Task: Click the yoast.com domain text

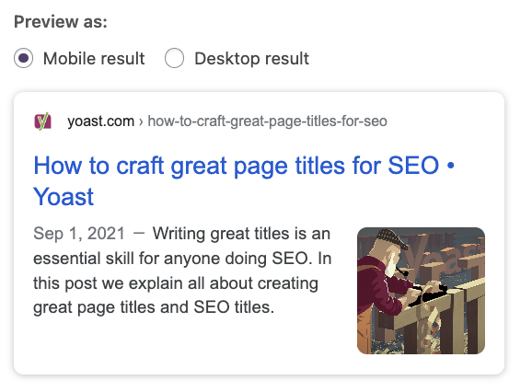Action: point(100,121)
